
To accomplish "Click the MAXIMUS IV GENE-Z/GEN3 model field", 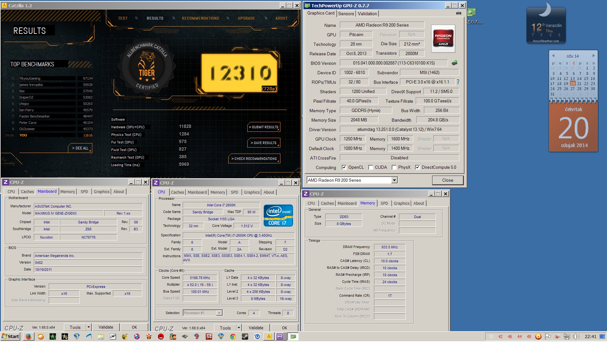I will [69, 213].
